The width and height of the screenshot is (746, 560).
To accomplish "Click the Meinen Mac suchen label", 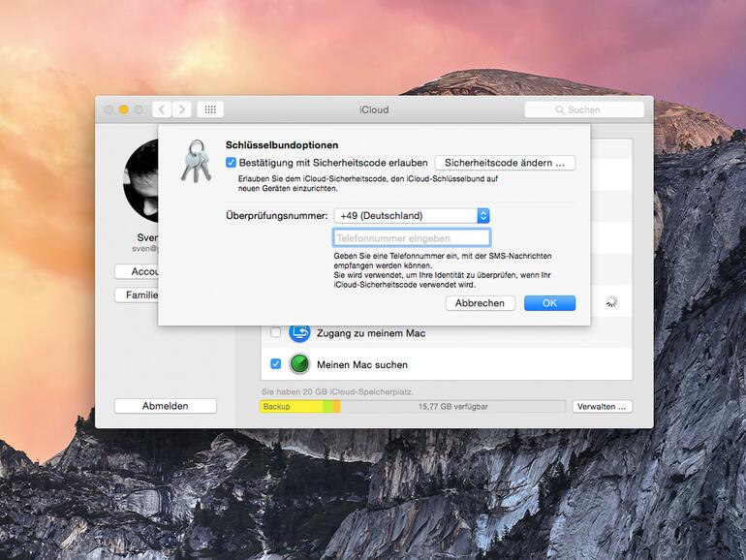I will 362,365.
